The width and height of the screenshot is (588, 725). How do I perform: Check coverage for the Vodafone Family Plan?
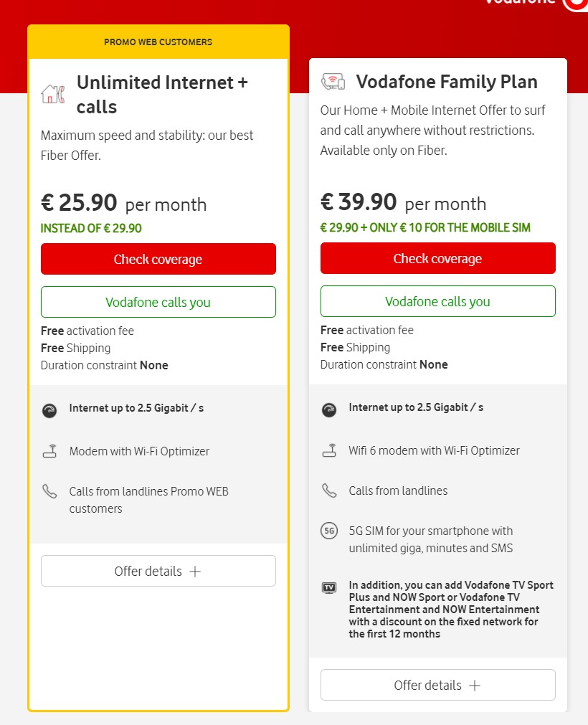click(x=437, y=257)
